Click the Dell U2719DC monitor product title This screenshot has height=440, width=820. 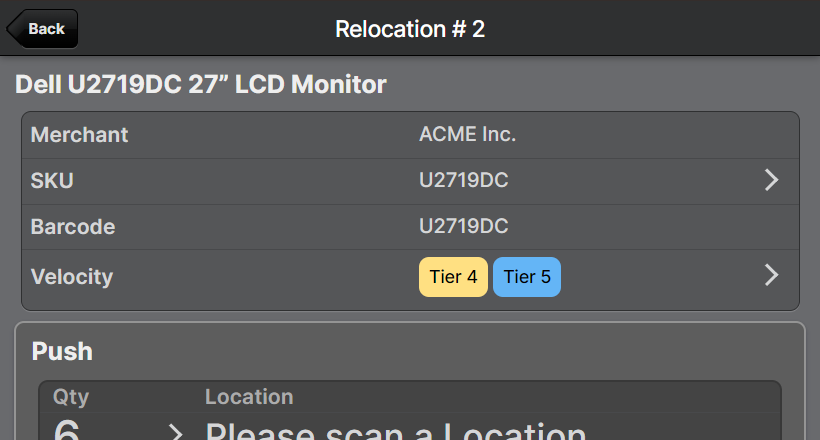(200, 84)
